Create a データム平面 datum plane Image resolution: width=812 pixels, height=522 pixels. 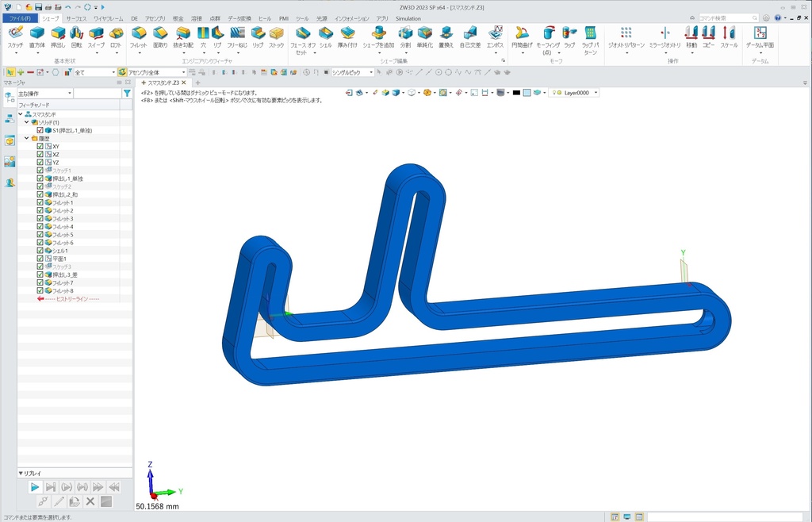click(760, 37)
